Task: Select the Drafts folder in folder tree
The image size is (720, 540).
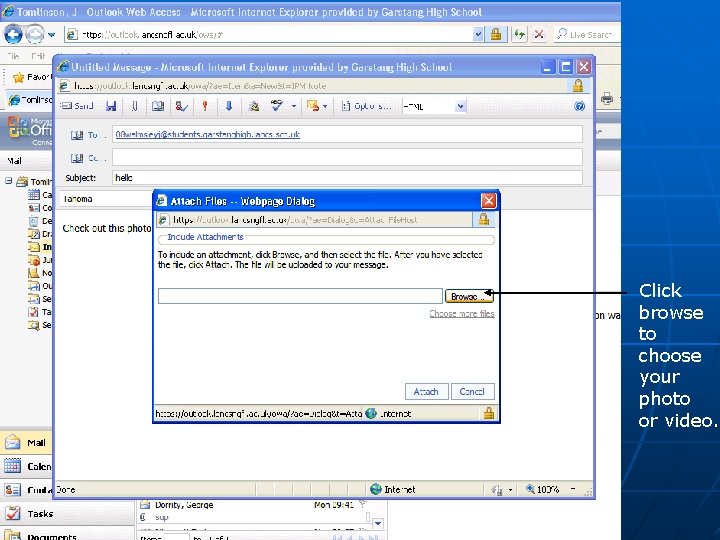Action: [x=39, y=234]
